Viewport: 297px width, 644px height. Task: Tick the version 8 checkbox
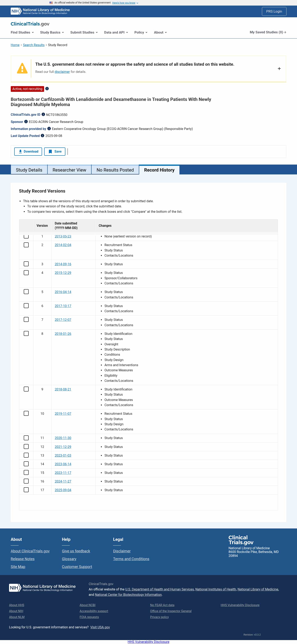tap(26, 333)
